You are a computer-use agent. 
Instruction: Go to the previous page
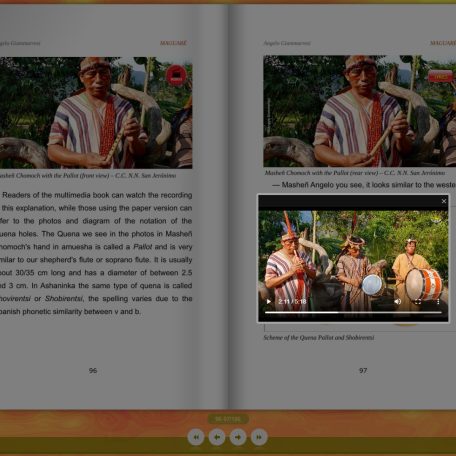(x=217, y=437)
